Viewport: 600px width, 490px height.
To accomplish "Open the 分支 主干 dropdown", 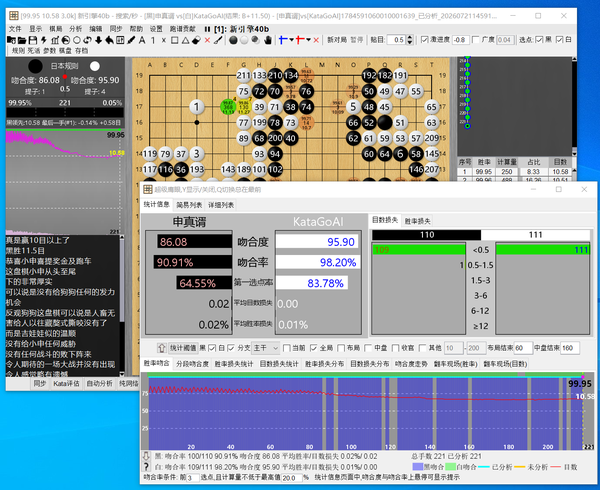I will (x=266, y=348).
